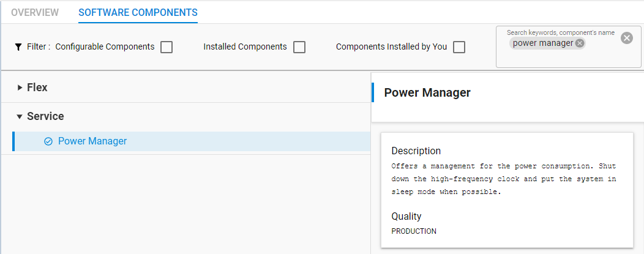Click the Power Manager details heading

click(x=427, y=93)
